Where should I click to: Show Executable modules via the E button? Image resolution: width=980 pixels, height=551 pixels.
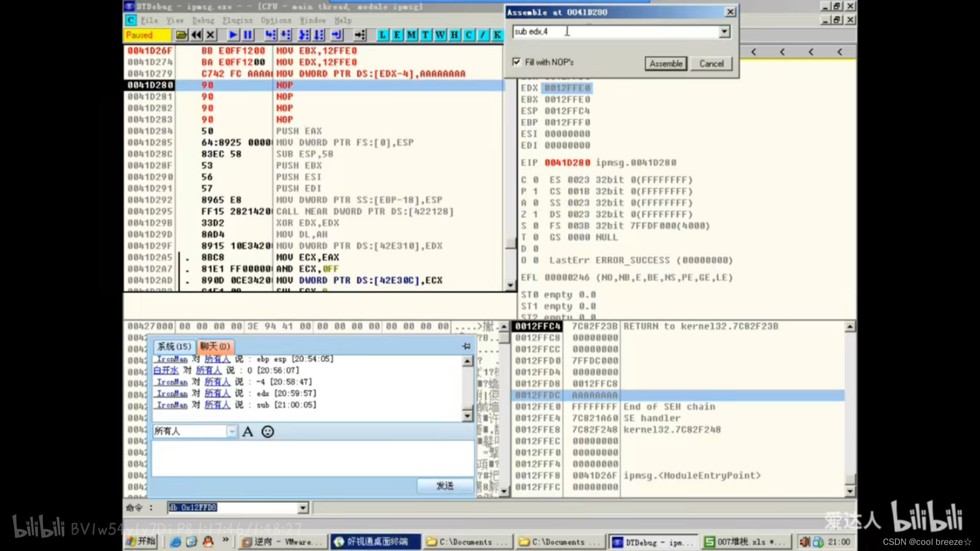397,35
